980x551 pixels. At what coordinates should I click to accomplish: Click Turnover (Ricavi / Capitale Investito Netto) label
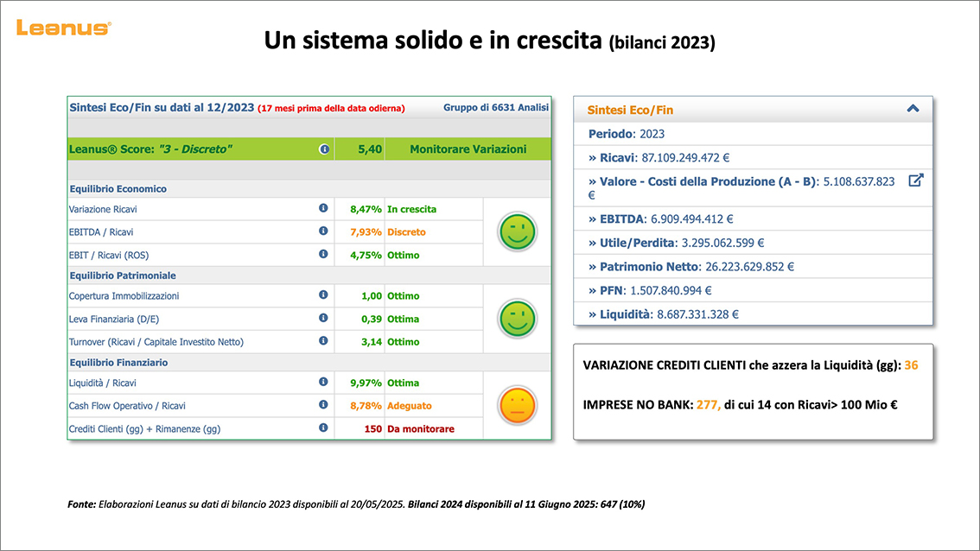coord(156,342)
